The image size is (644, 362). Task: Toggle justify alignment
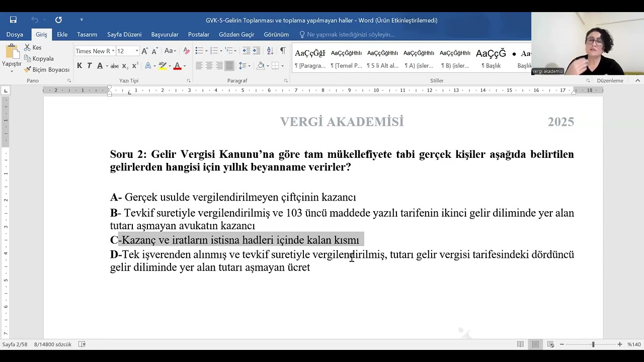click(229, 66)
